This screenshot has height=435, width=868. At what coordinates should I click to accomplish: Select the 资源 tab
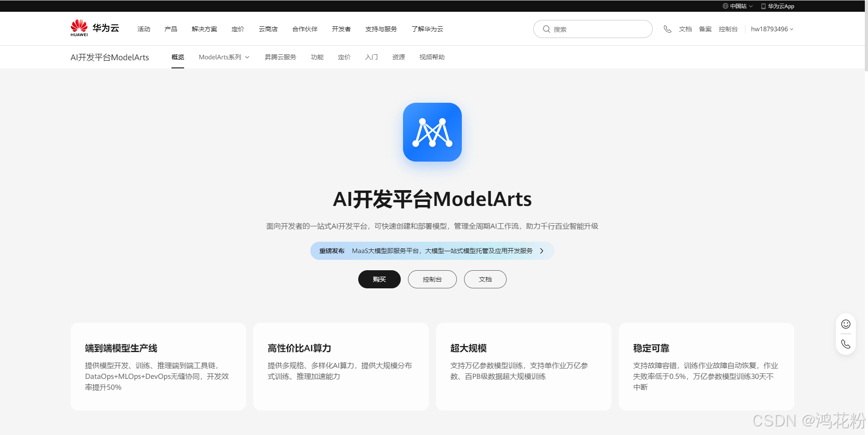click(398, 57)
